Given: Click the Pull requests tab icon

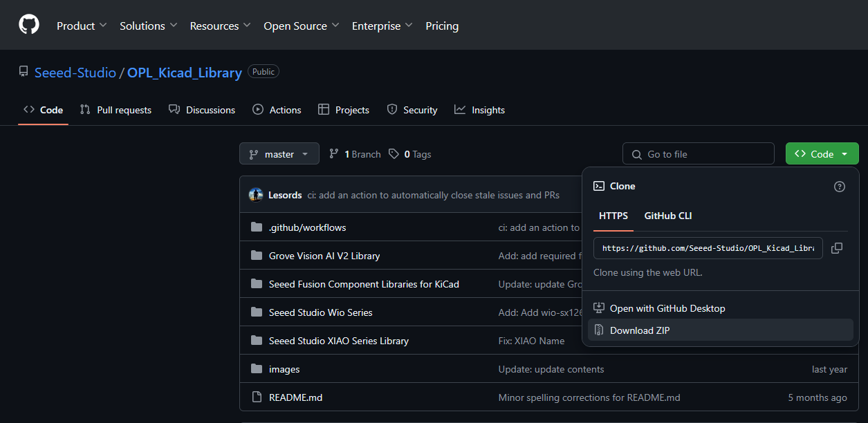Looking at the screenshot, I should click(85, 109).
